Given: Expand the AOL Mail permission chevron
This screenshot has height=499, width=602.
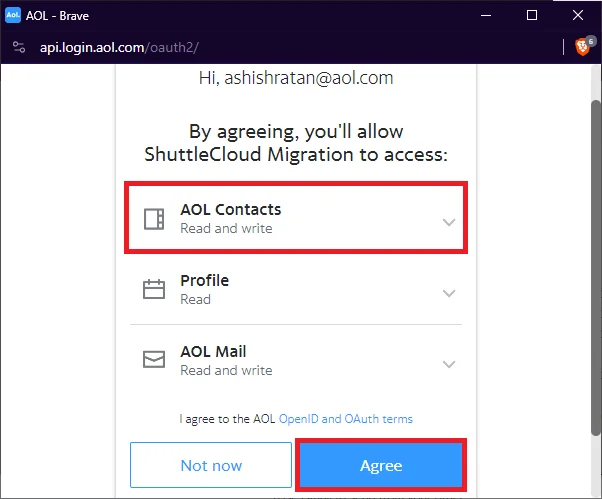Looking at the screenshot, I should pos(449,364).
